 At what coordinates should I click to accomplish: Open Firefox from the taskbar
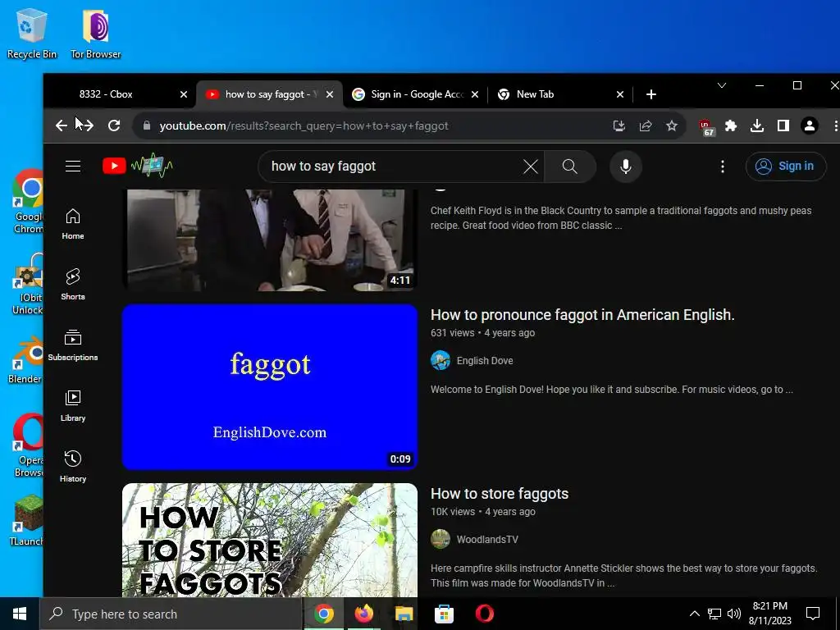point(363,614)
